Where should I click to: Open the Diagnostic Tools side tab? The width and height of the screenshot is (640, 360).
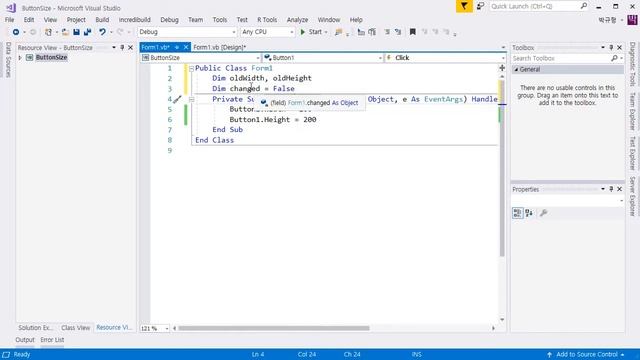point(632,64)
